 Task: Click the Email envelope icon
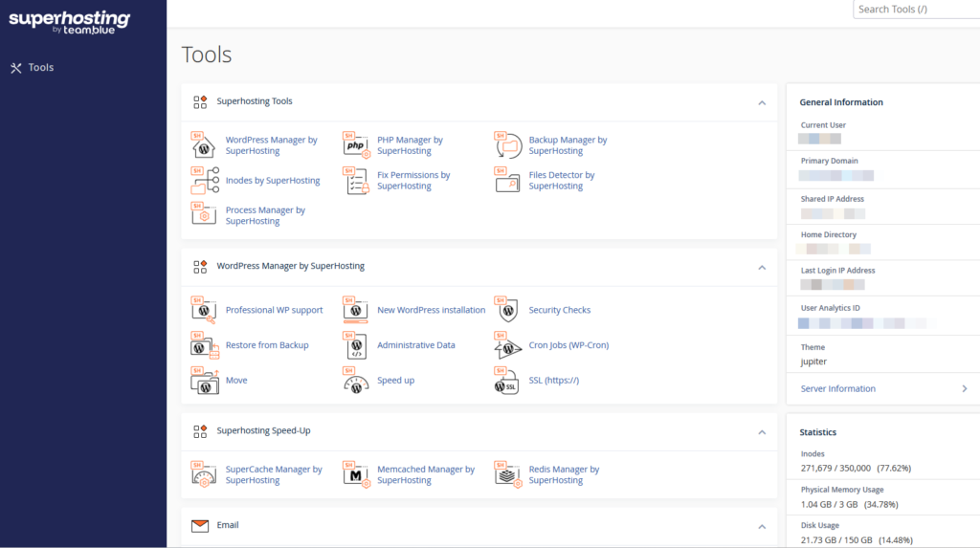200,525
